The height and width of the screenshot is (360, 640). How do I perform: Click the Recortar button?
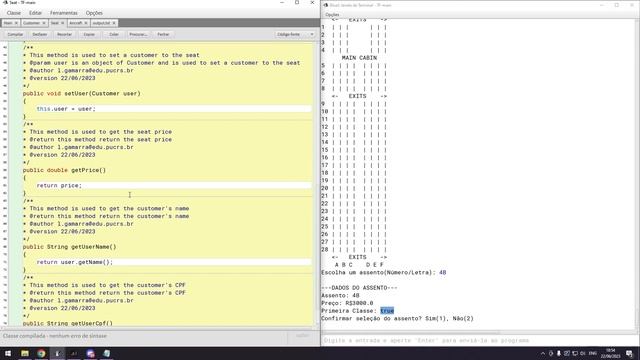[x=64, y=35]
